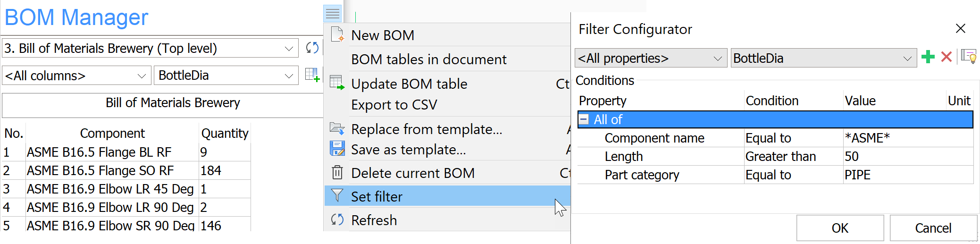Open the All properties dropdown
This screenshot has width=980, height=244.
(x=718, y=59)
